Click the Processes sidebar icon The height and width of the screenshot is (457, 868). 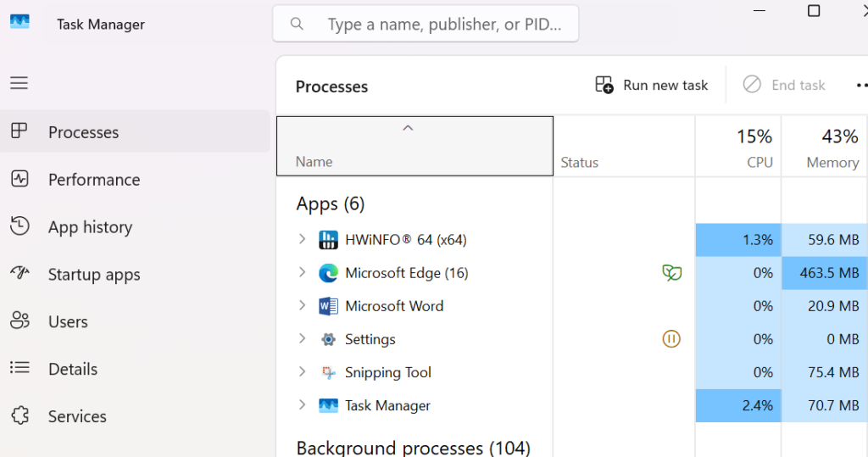(x=19, y=131)
